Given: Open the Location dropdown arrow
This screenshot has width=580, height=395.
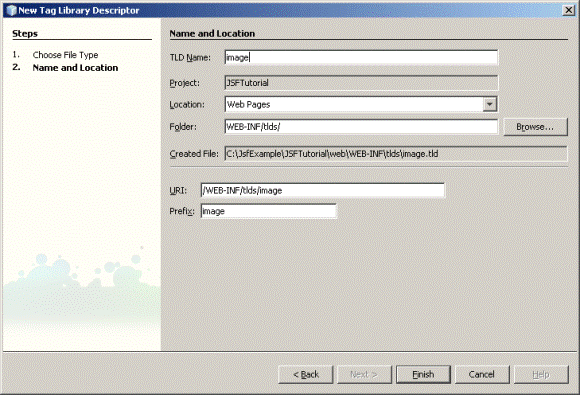Looking at the screenshot, I should [489, 104].
